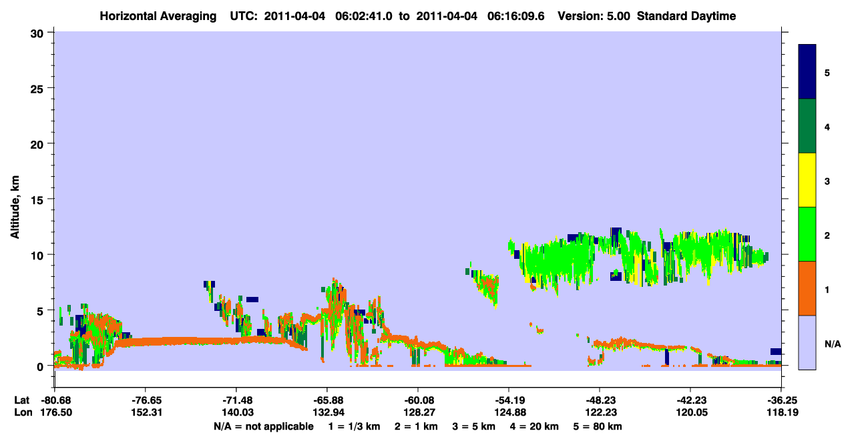Click the yellow level 3 color swatch
Image resolution: width=868 pixels, height=445 pixels.
tap(807, 180)
